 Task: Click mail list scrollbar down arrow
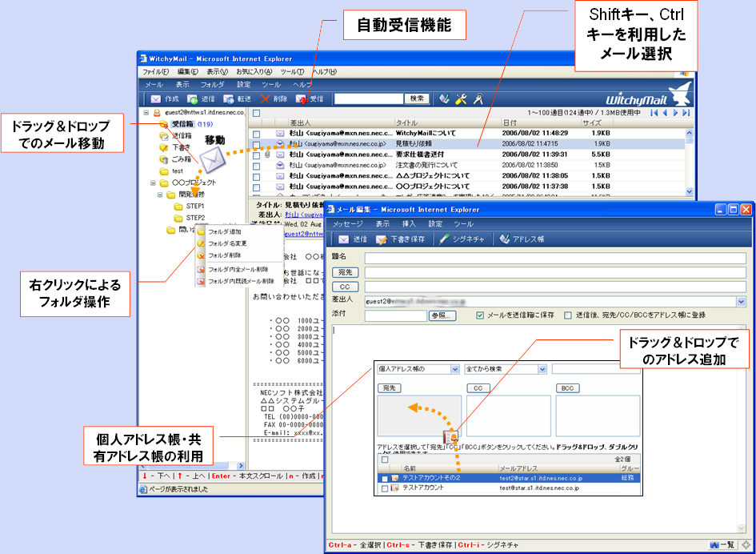pos(689,191)
